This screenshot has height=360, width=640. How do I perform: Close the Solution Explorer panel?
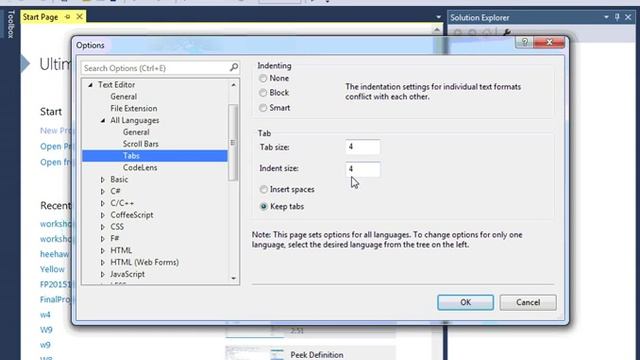coord(628,17)
